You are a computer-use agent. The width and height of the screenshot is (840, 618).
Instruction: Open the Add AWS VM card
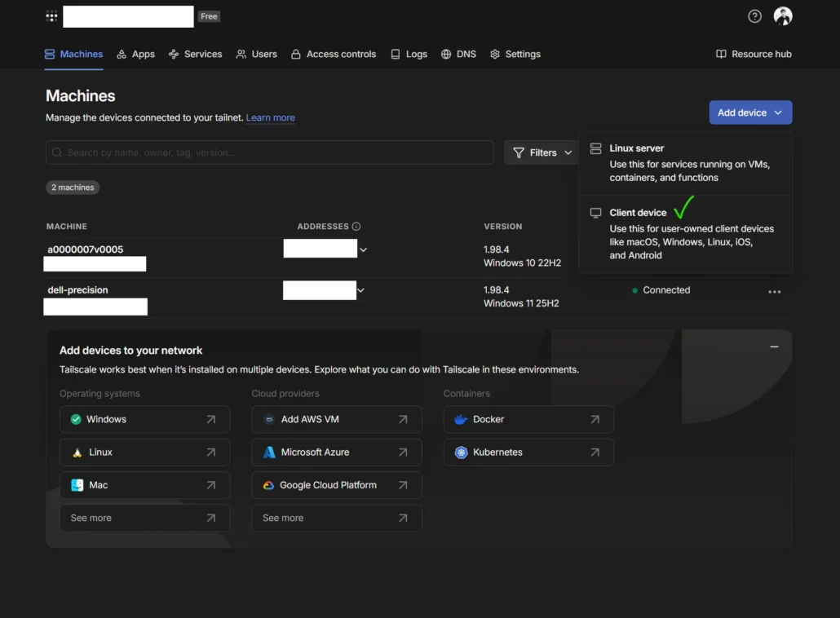(x=337, y=419)
